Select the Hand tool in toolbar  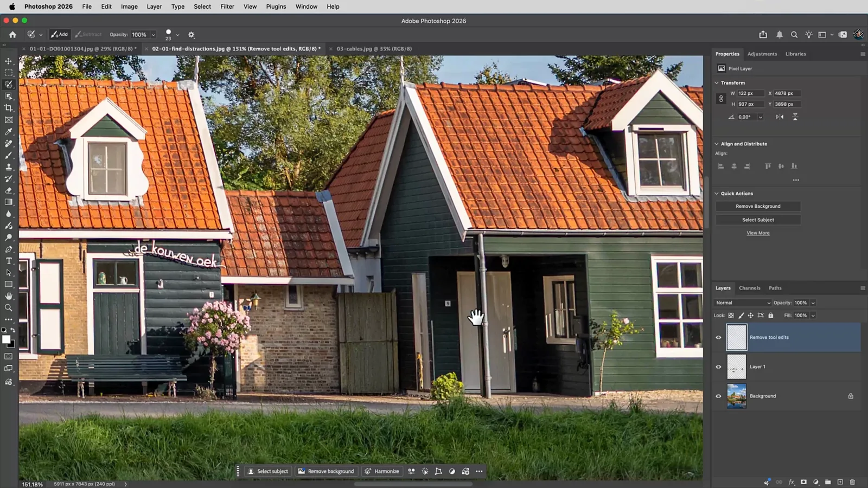click(x=9, y=296)
